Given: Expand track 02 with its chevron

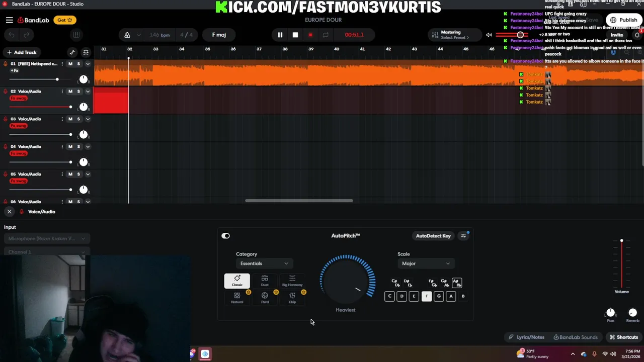Looking at the screenshot, I should 88,92.
